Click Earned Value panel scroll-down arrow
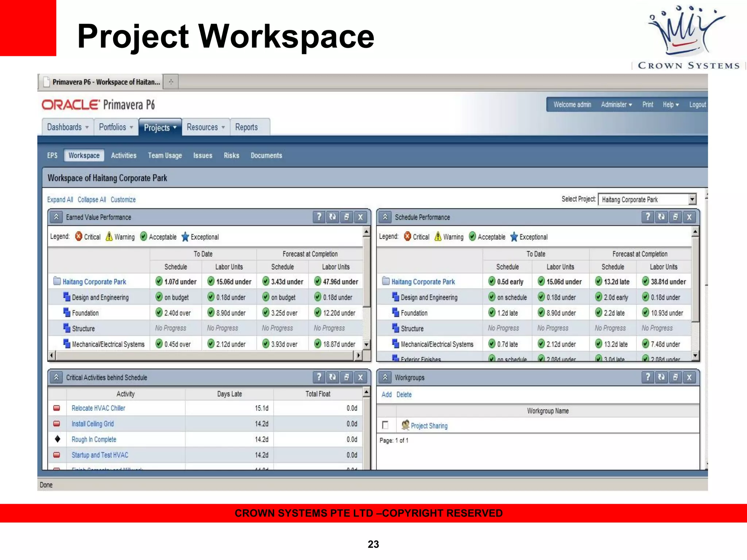 [367, 344]
